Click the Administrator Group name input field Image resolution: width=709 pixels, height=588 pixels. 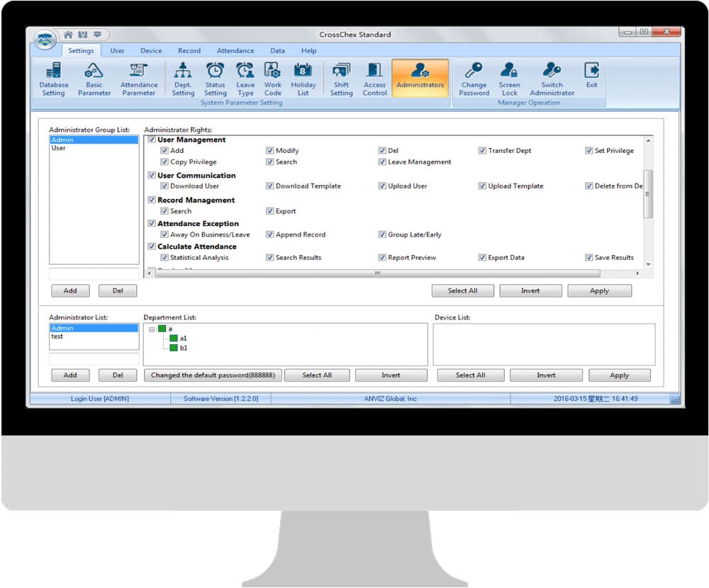(x=94, y=273)
